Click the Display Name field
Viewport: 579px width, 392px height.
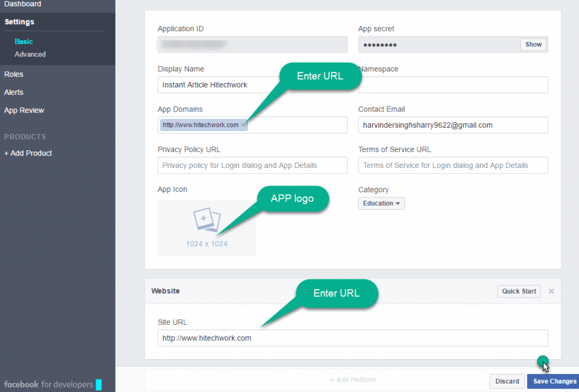252,85
